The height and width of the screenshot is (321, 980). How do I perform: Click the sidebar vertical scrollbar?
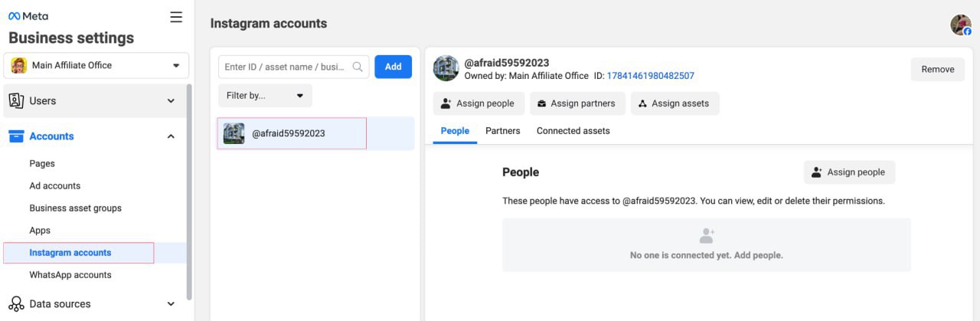(189, 192)
